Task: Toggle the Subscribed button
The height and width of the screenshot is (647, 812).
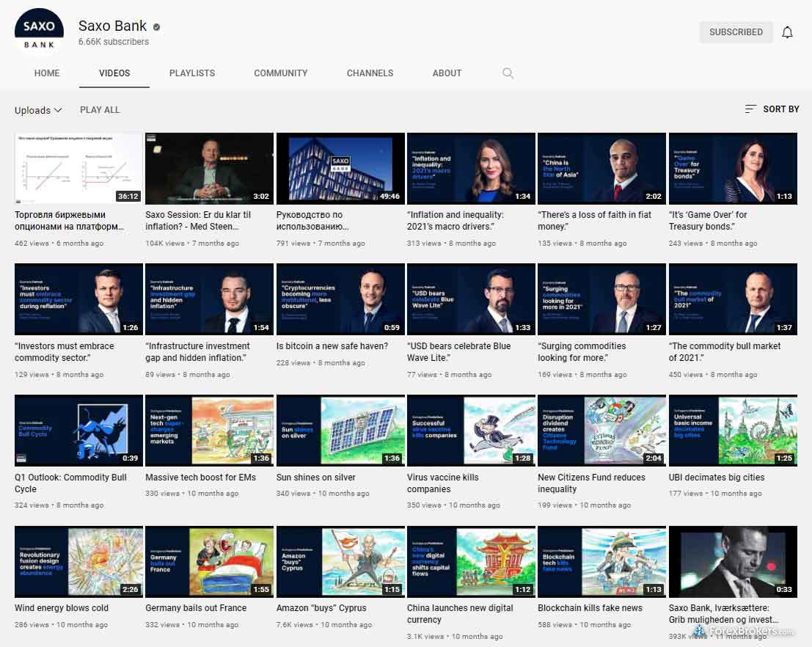Action: pyautogui.click(x=736, y=32)
